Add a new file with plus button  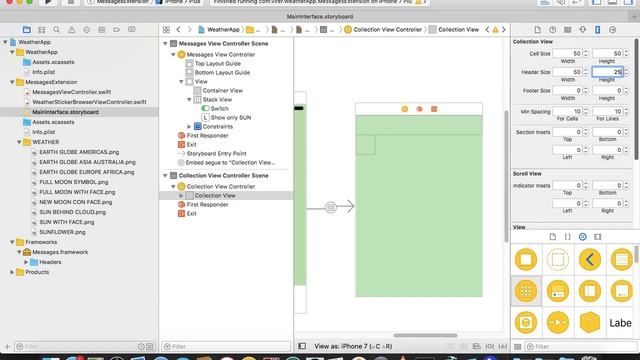pos(7,347)
